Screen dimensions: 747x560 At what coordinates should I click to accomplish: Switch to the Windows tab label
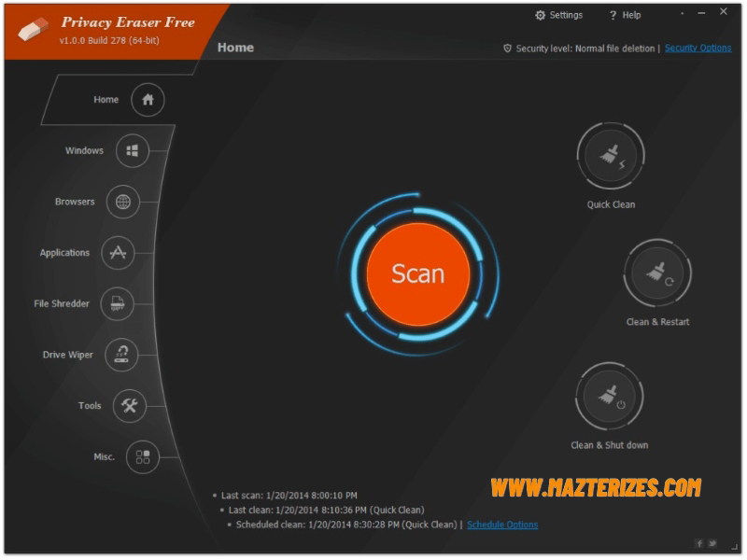pyautogui.click(x=84, y=150)
